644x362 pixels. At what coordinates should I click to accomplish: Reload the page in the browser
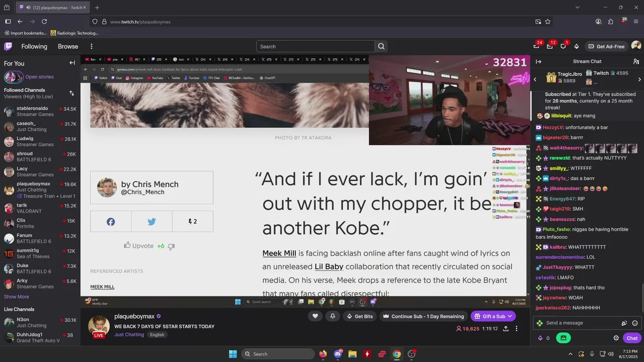pos(44,22)
